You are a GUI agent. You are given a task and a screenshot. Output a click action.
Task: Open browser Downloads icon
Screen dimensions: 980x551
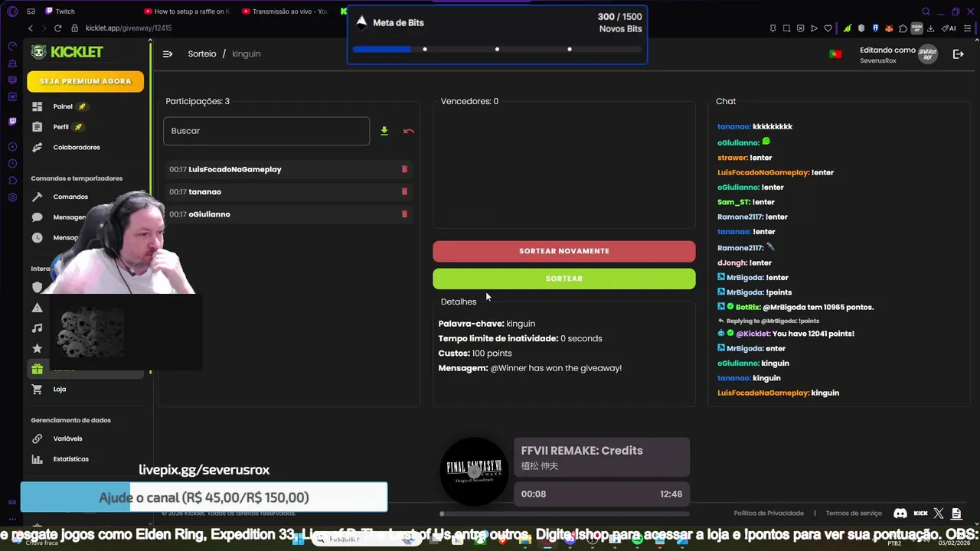[x=930, y=28]
